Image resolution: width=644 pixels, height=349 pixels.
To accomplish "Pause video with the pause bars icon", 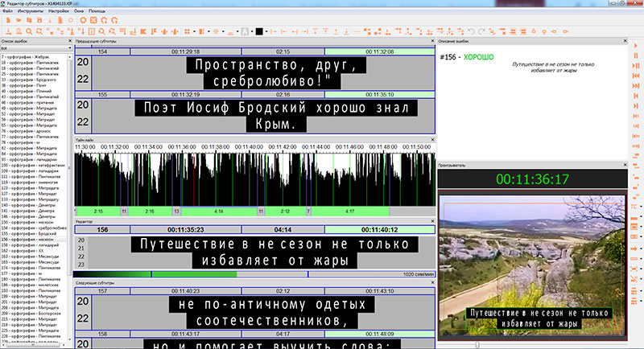I will point(636,55).
